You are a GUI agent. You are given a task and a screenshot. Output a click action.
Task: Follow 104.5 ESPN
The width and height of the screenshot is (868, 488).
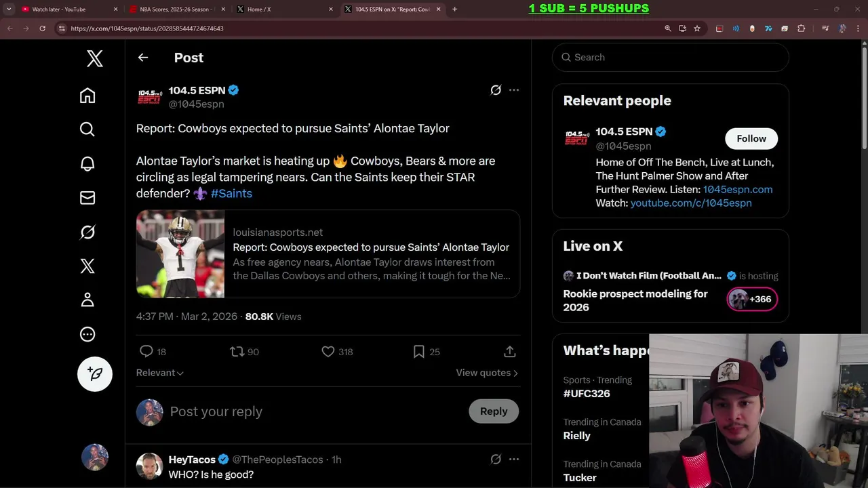pyautogui.click(x=751, y=138)
